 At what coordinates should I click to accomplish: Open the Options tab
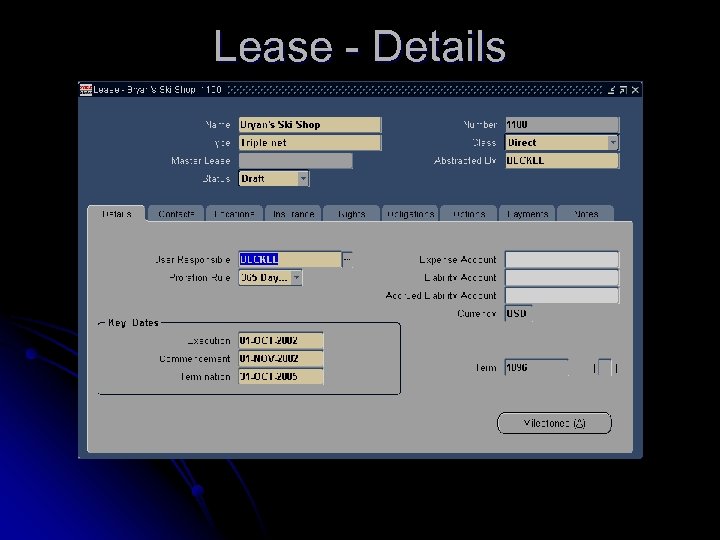[469, 214]
